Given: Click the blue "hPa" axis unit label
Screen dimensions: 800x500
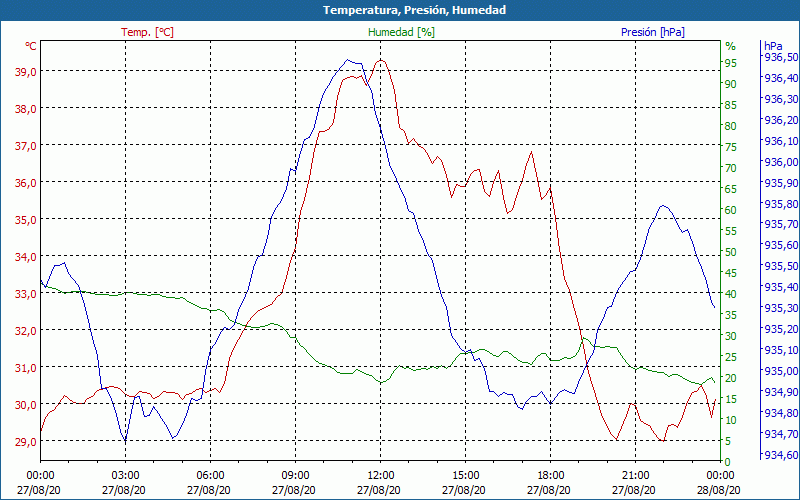Looking at the screenshot, I should tap(772, 46).
